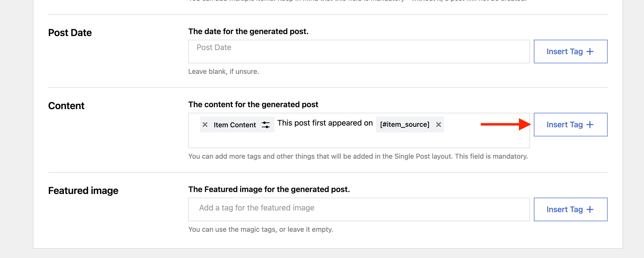
Task: Click plus icon on Content Insert Tag
Action: pyautogui.click(x=590, y=125)
